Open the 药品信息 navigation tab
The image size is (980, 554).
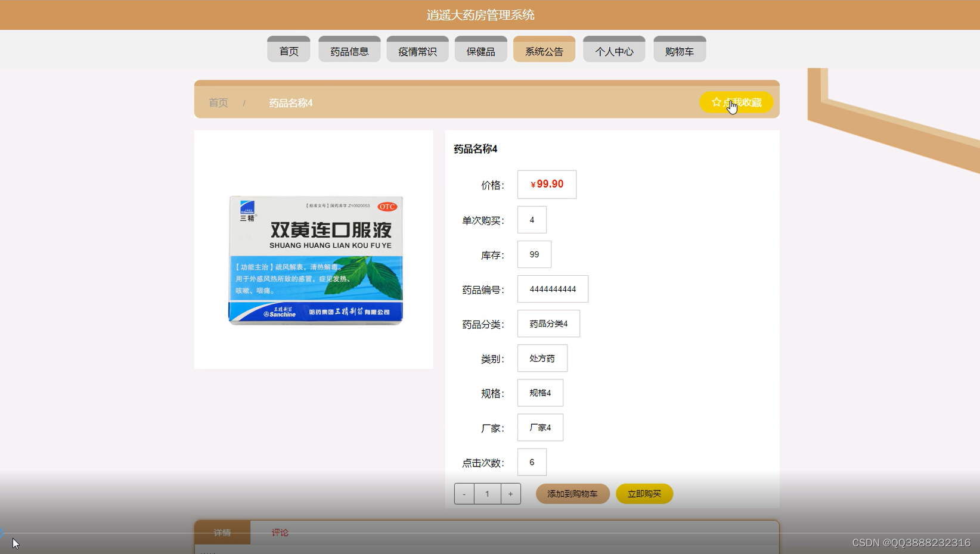click(x=349, y=49)
